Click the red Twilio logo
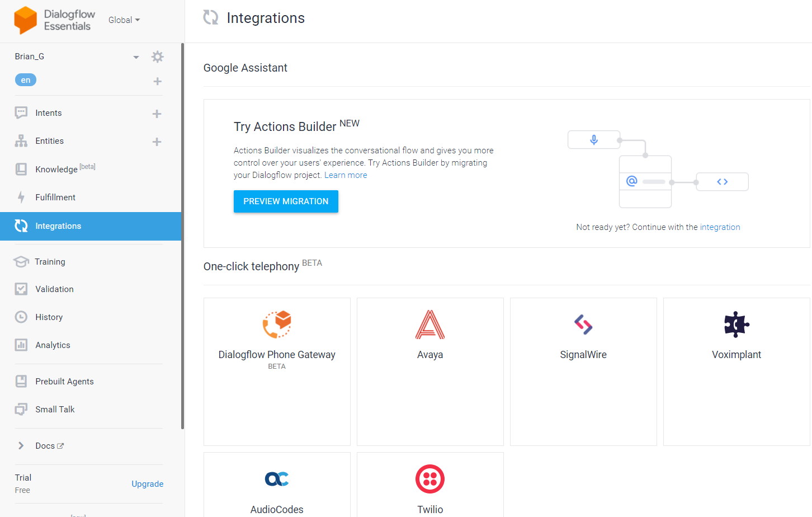This screenshot has width=812, height=517. (430, 479)
